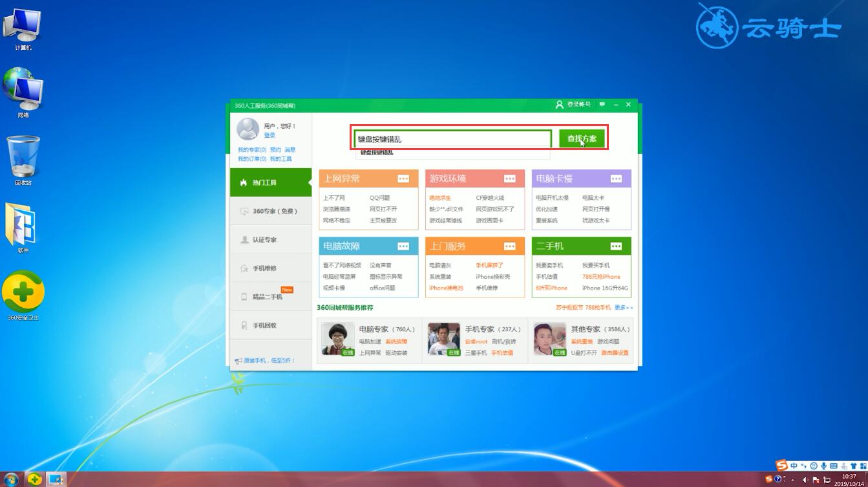Click 更多>> link beside the promotion

tap(624, 307)
